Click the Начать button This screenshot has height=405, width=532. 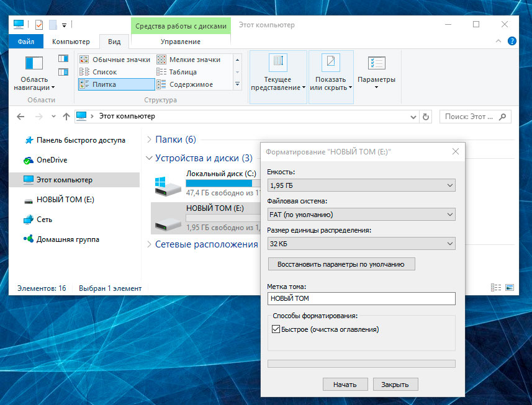[345, 385]
